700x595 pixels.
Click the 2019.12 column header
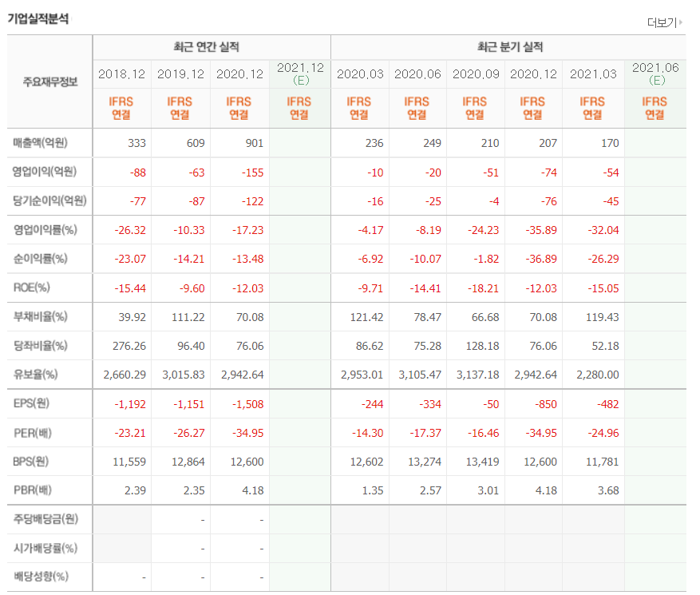point(180,74)
